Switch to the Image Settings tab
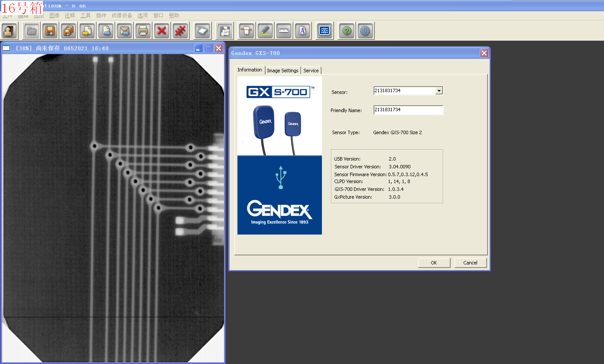 pos(283,71)
